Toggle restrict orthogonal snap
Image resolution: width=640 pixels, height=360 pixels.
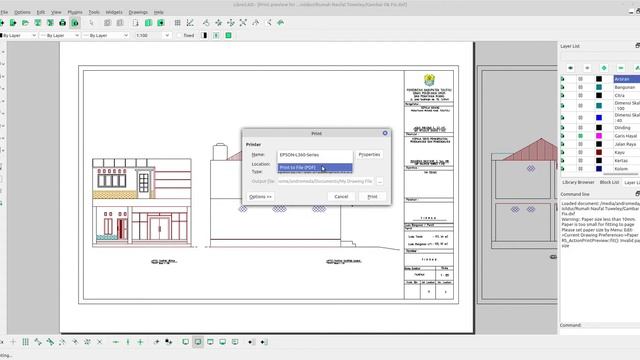[x=140, y=342]
